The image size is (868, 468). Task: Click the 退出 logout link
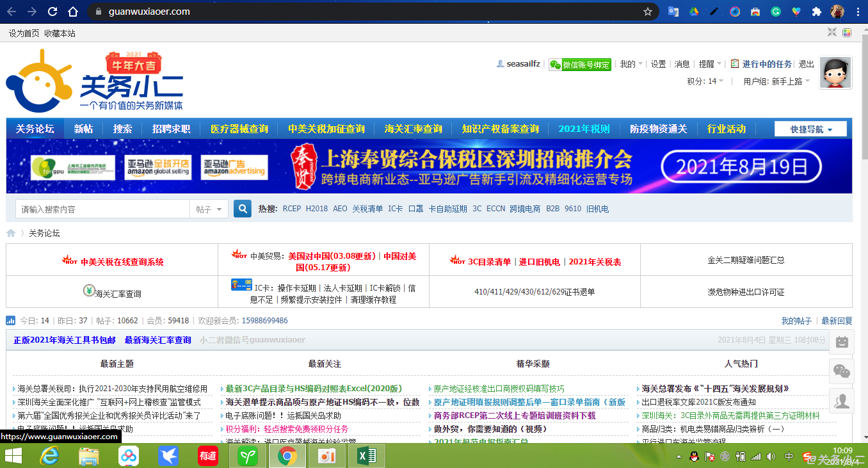[x=807, y=64]
